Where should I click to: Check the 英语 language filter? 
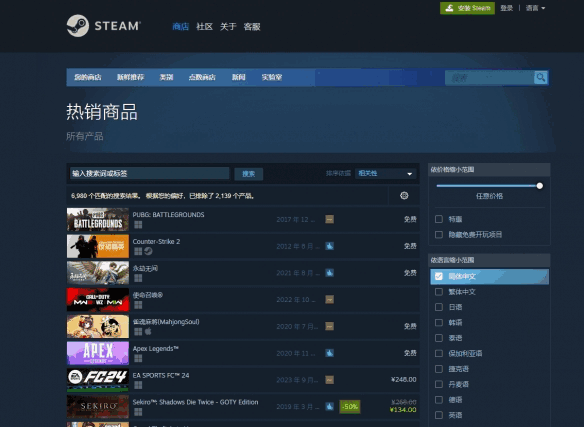click(439, 415)
